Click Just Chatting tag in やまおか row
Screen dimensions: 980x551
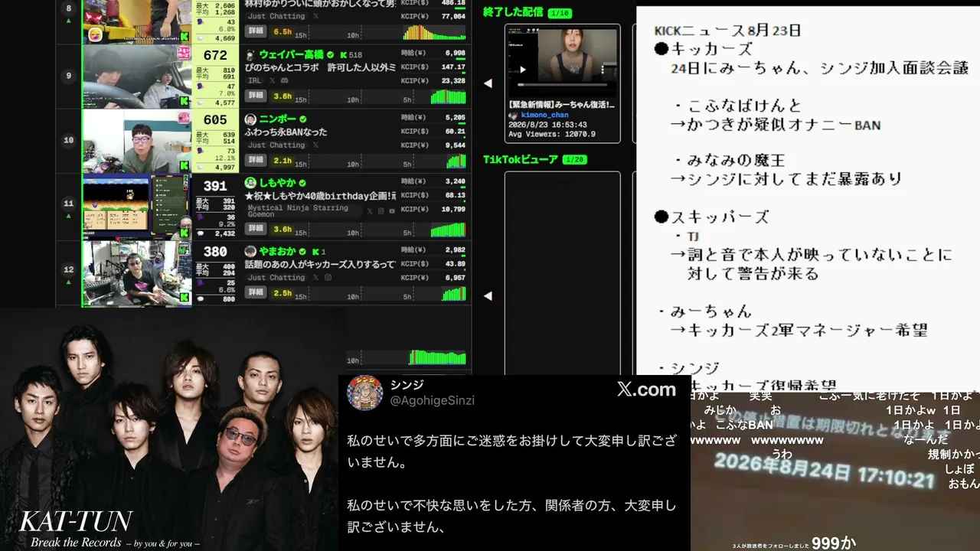point(276,277)
